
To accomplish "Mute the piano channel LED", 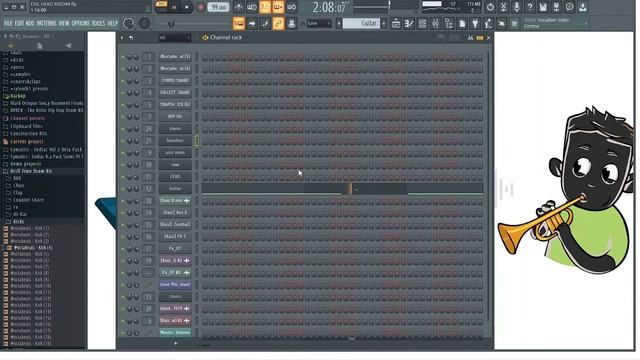I will (x=122, y=129).
